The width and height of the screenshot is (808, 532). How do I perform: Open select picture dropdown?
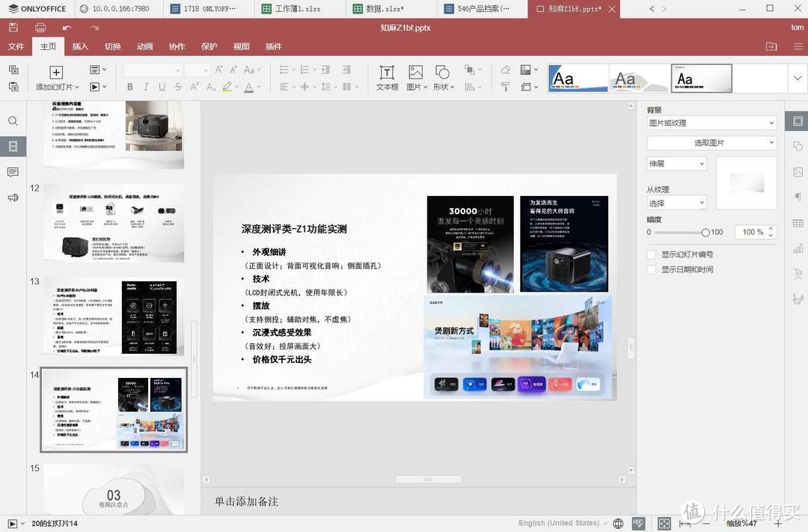point(711,143)
